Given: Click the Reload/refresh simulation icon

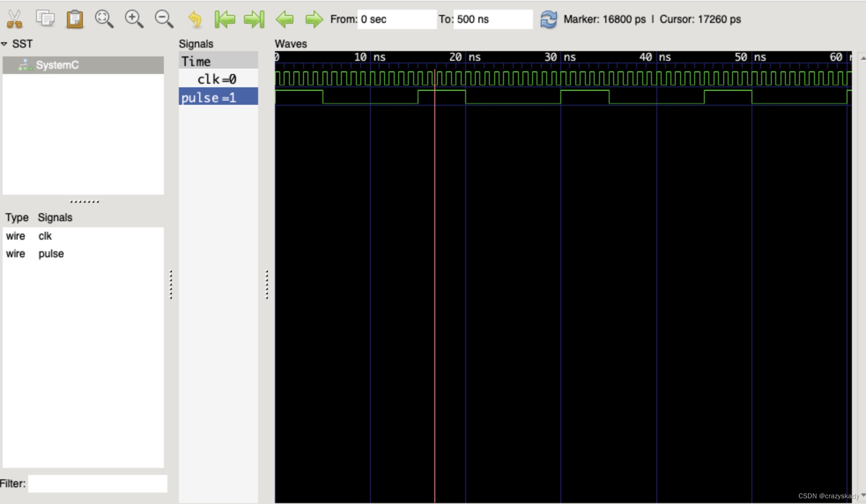Looking at the screenshot, I should [548, 19].
